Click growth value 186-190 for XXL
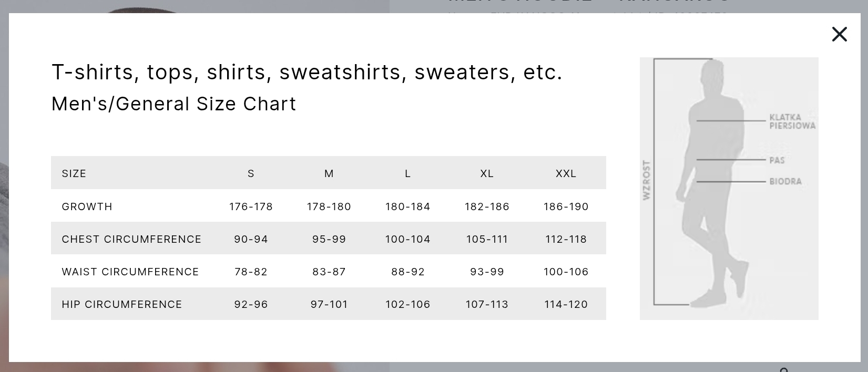This screenshot has height=372, width=868. pyautogui.click(x=566, y=206)
